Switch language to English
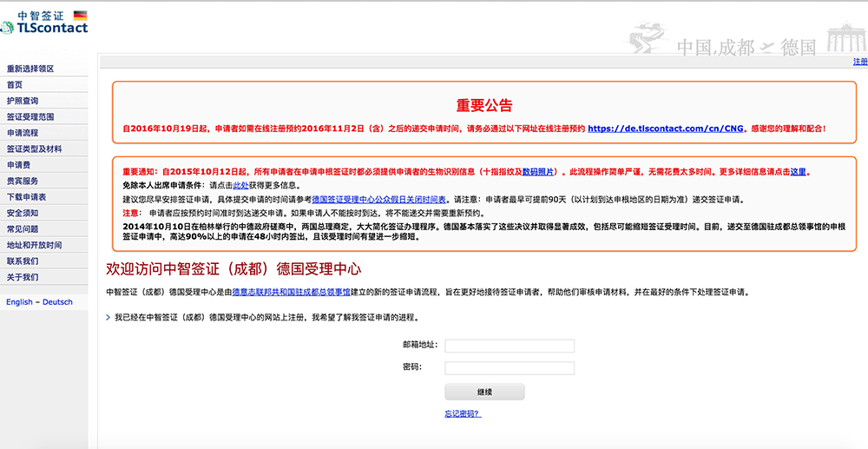The width and height of the screenshot is (868, 449). [x=19, y=302]
